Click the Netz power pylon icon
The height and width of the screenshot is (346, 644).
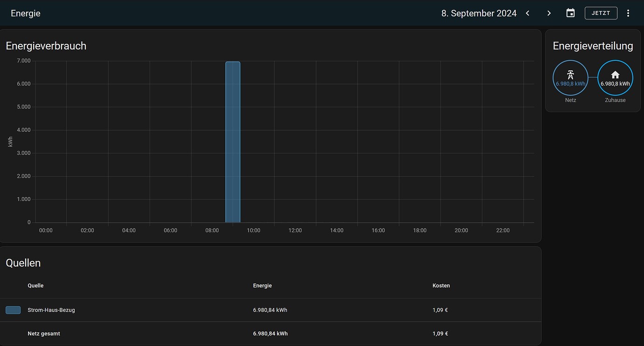[570, 75]
